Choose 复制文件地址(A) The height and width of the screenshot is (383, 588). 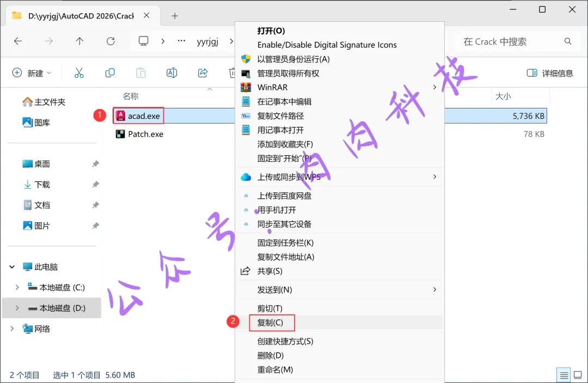click(x=286, y=257)
